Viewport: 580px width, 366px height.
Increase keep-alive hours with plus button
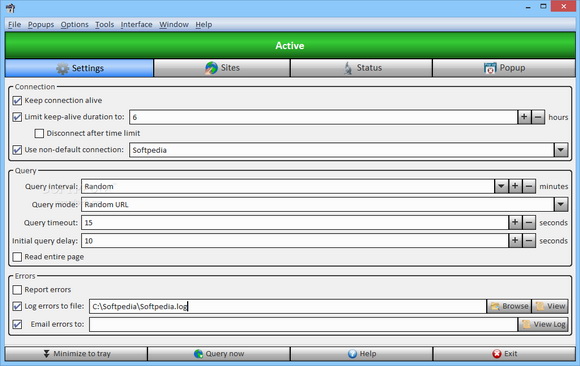click(x=524, y=117)
